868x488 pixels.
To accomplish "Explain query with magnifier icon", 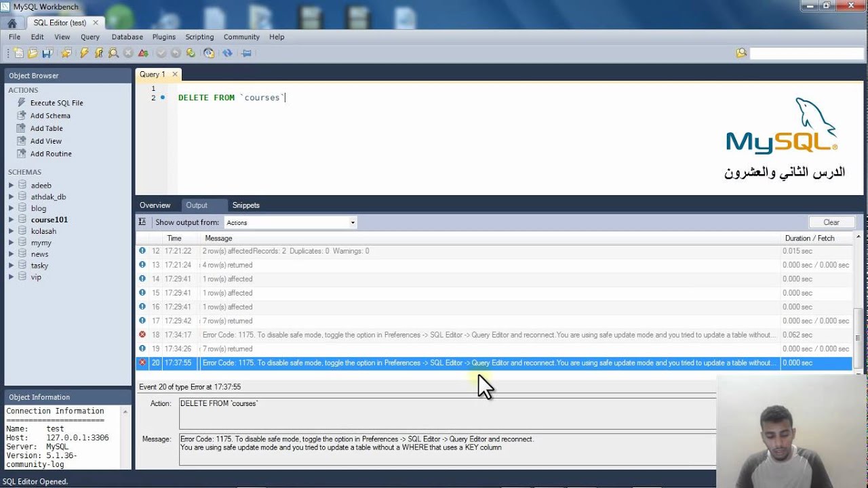I will (x=113, y=53).
